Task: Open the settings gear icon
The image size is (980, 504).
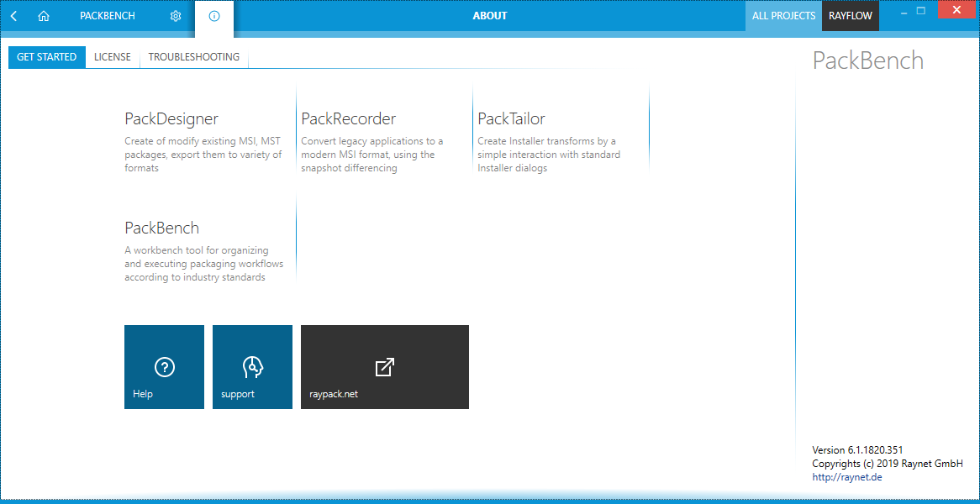Action: pos(176,16)
